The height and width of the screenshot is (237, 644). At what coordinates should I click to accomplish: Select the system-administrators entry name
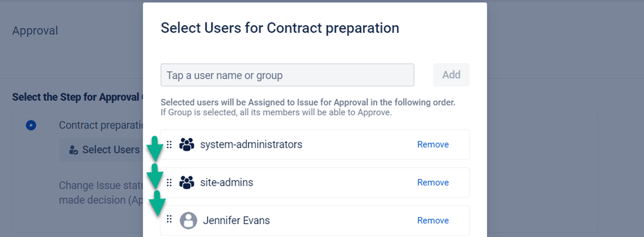pos(251,144)
